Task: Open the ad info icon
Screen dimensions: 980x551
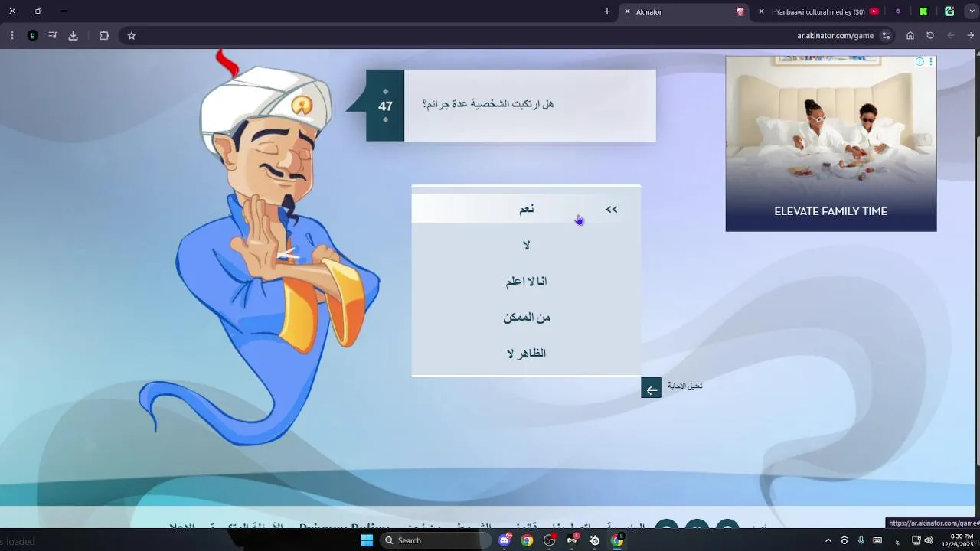Action: 919,61
